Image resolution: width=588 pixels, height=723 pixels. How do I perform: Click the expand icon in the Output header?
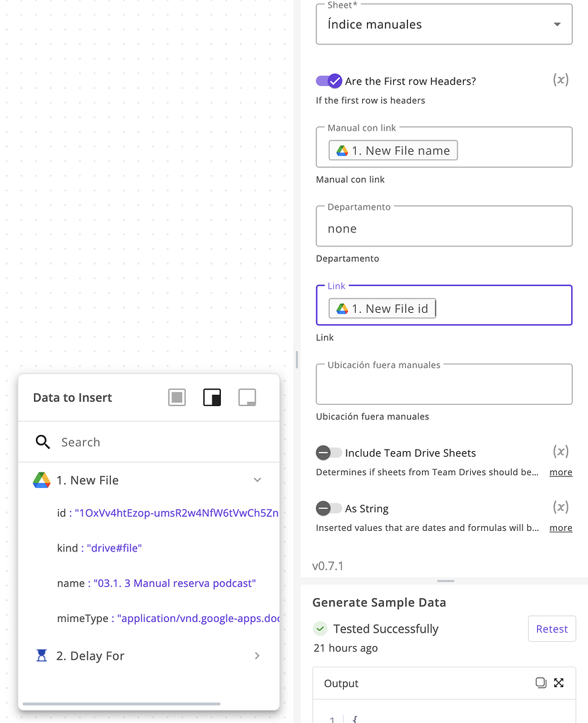[x=559, y=683]
